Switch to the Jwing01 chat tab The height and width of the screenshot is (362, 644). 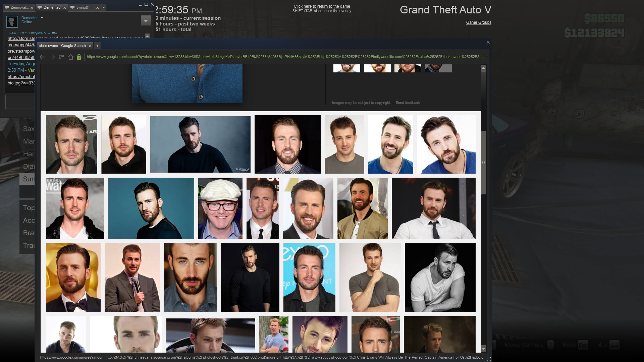83,7
